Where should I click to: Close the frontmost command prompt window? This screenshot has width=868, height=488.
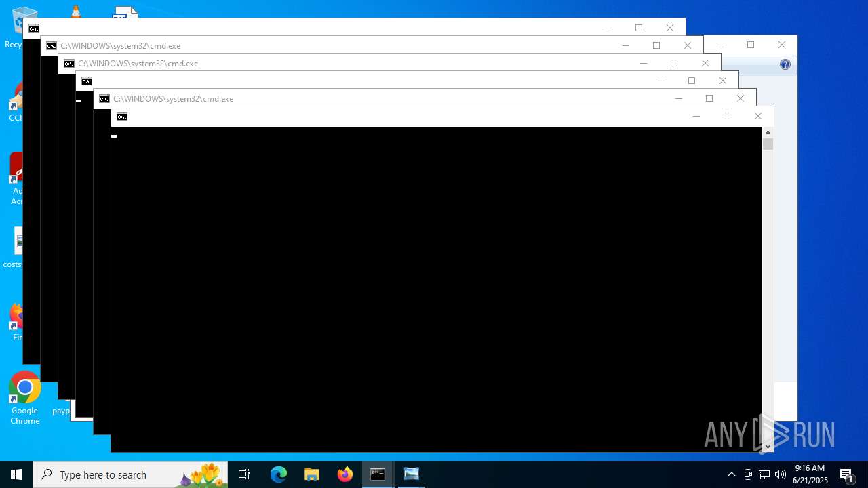coord(758,117)
